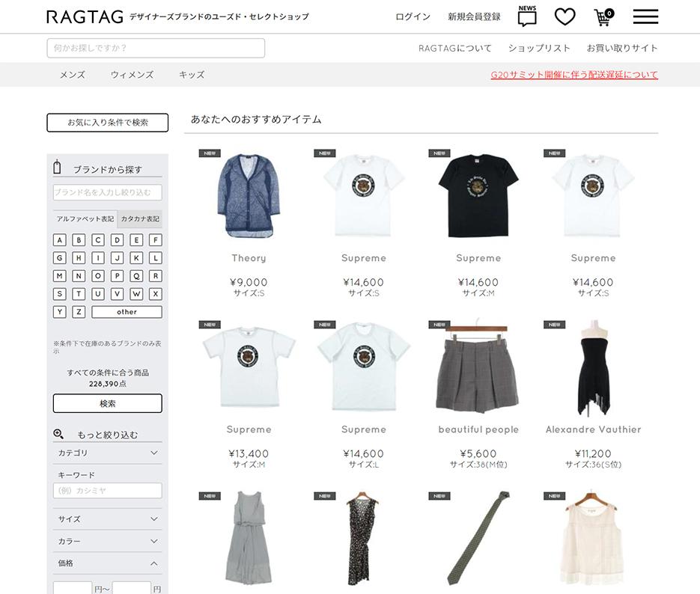Image resolution: width=700 pixels, height=594 pixels.
Task: Open the G20 delivery delay notice link
Action: (574, 75)
